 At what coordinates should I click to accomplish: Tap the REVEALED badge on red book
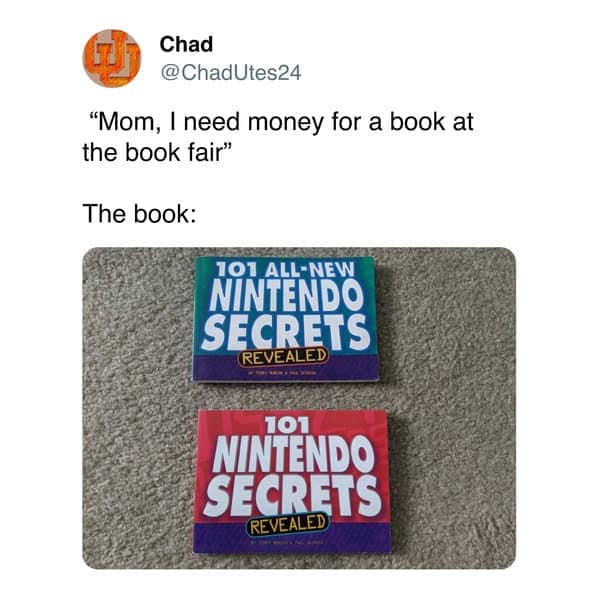click(x=287, y=524)
